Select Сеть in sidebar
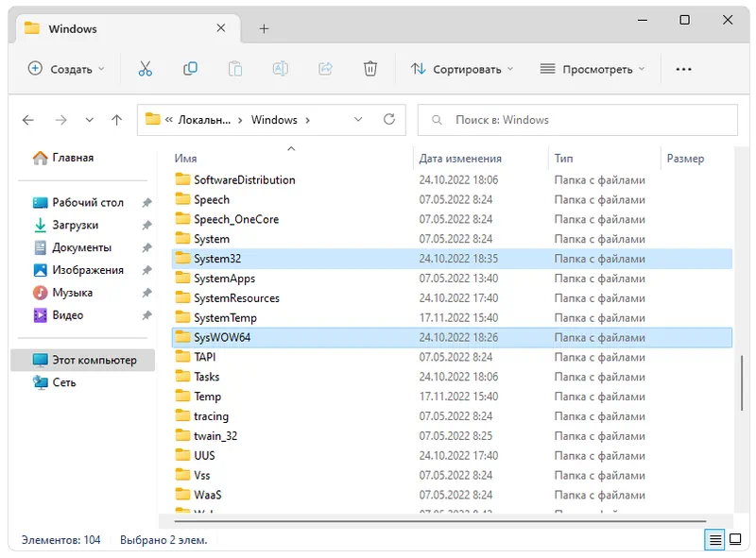 [64, 382]
